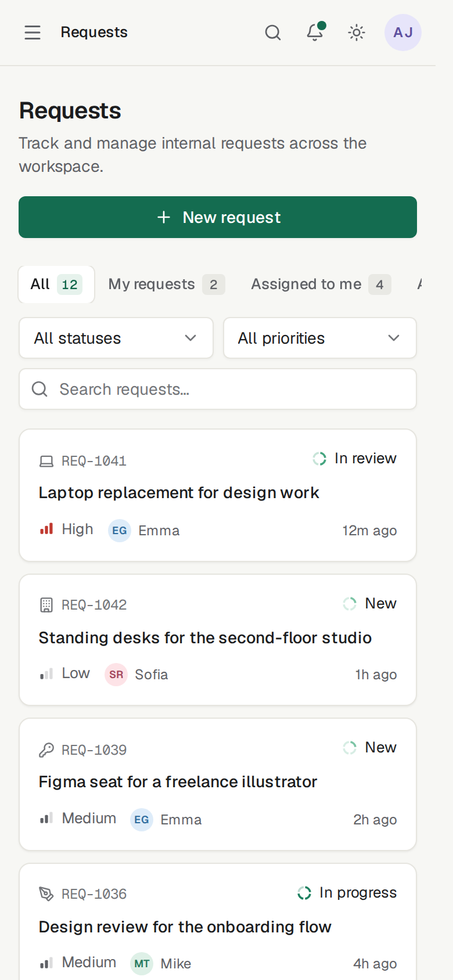Screen dimensions: 453x980
Task: Click the REQ-1039 ID text
Action: pyautogui.click(x=94, y=750)
